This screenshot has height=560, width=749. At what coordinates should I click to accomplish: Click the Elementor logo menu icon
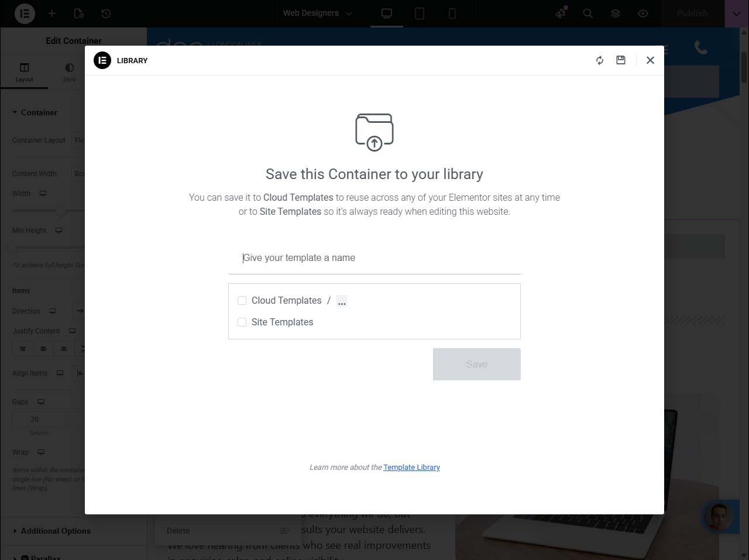point(25,13)
